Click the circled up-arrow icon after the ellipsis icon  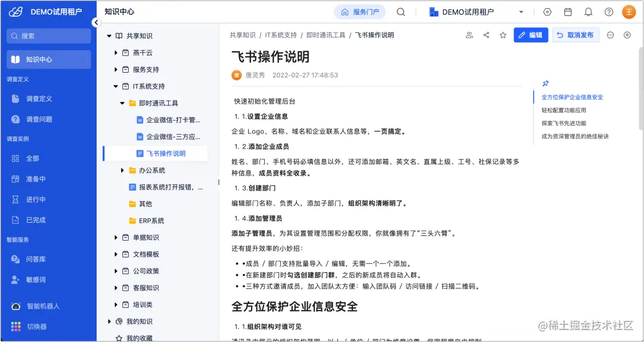pos(627,35)
